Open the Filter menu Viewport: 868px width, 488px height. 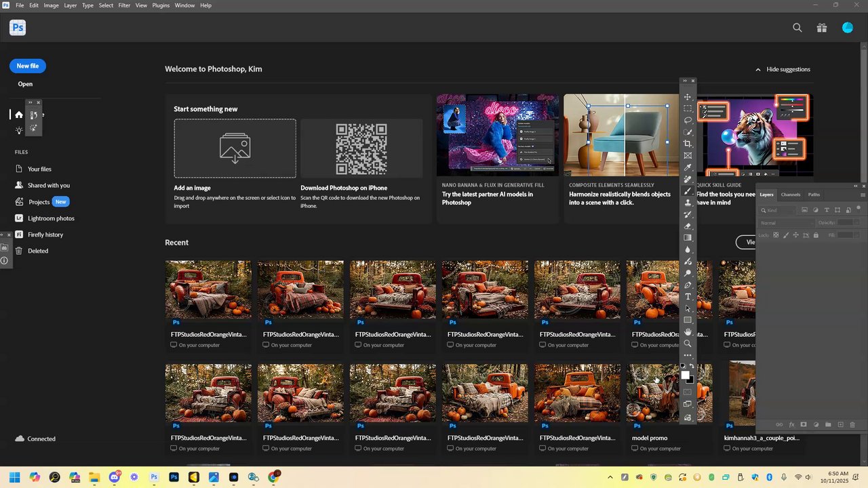tap(124, 5)
